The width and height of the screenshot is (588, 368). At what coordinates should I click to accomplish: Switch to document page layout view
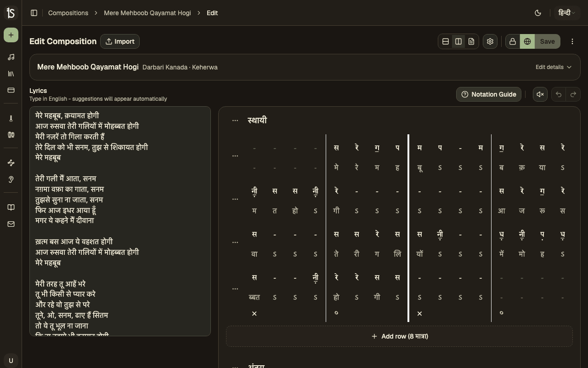pos(471,41)
